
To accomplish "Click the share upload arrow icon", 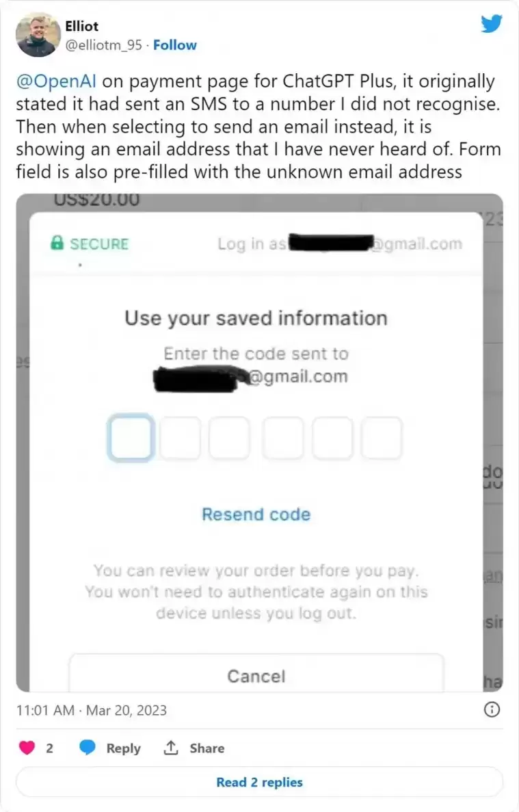I will coord(171,747).
